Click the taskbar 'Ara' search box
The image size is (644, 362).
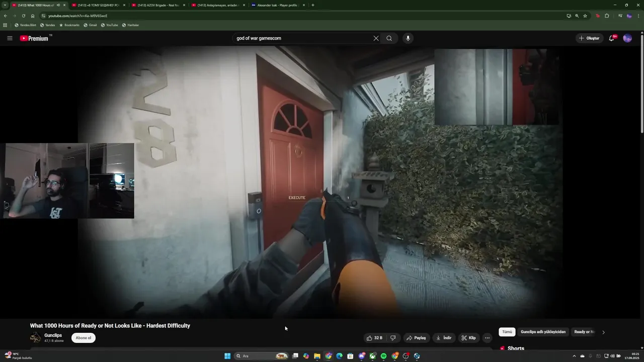coord(262,356)
